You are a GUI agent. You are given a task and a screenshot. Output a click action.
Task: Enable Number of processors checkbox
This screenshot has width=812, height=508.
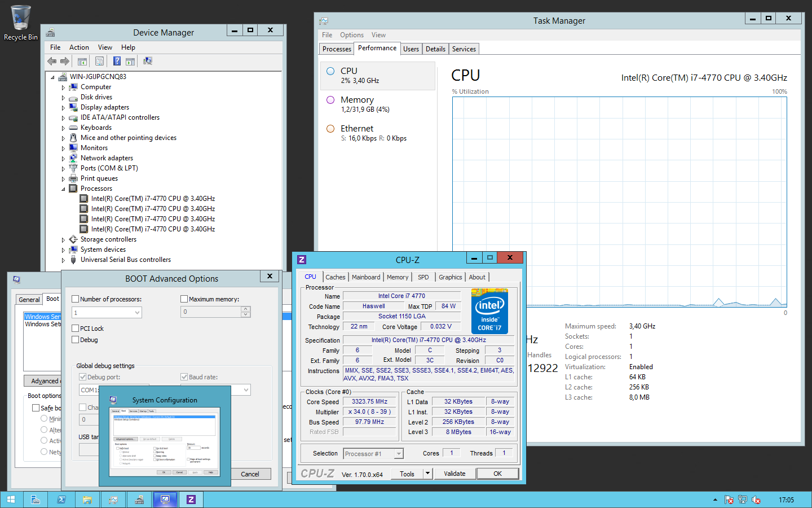pyautogui.click(x=76, y=299)
